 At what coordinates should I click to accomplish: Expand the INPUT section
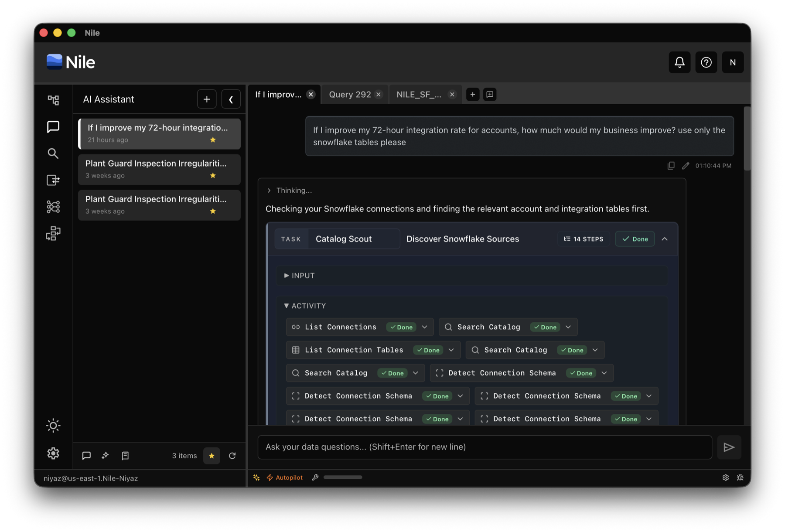pyautogui.click(x=300, y=276)
